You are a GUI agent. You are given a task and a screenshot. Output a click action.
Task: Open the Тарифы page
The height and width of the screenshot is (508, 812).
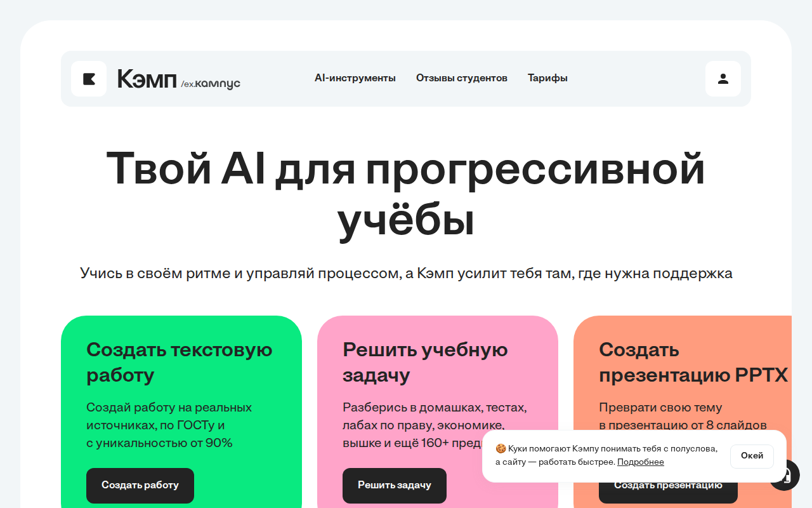coord(547,78)
